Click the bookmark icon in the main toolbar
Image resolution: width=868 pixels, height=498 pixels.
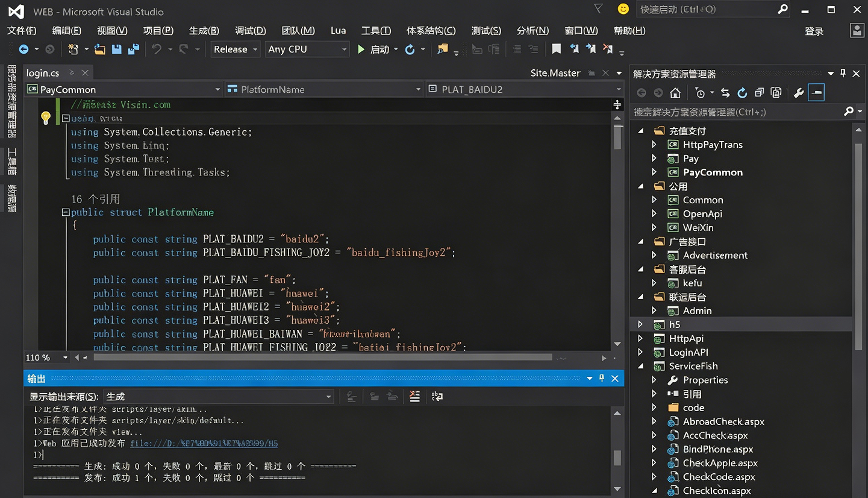pyautogui.click(x=557, y=49)
